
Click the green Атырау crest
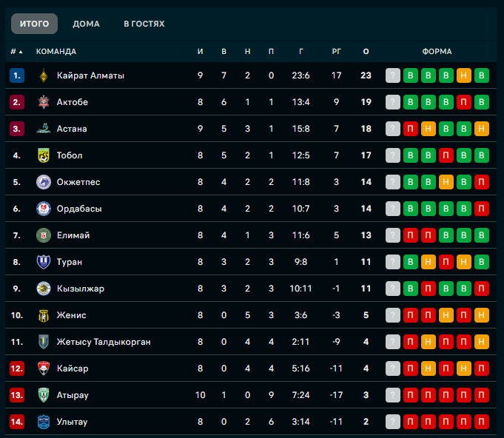[44, 395]
